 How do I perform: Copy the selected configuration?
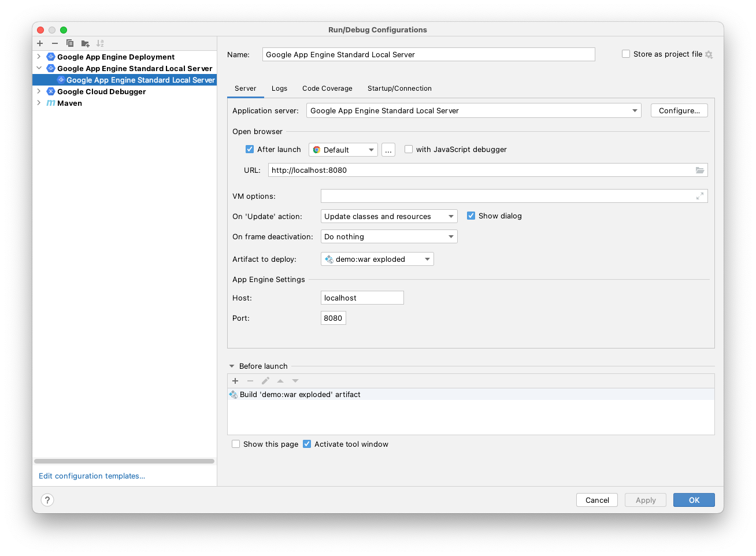pos(69,43)
